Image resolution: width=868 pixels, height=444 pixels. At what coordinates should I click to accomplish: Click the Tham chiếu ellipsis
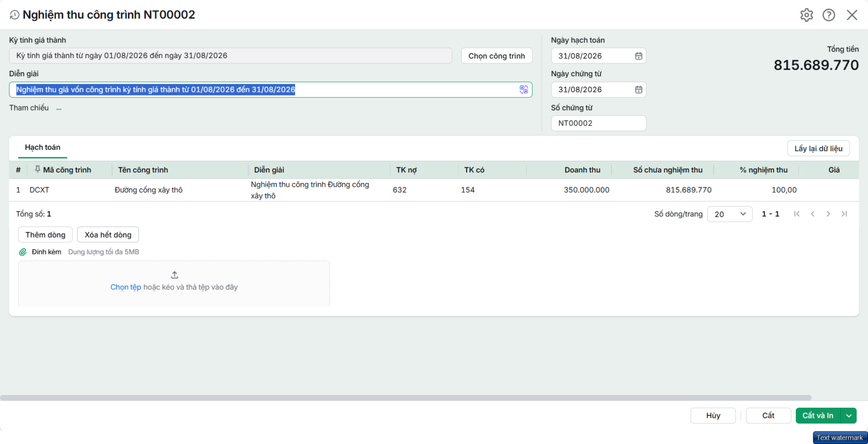click(x=59, y=108)
